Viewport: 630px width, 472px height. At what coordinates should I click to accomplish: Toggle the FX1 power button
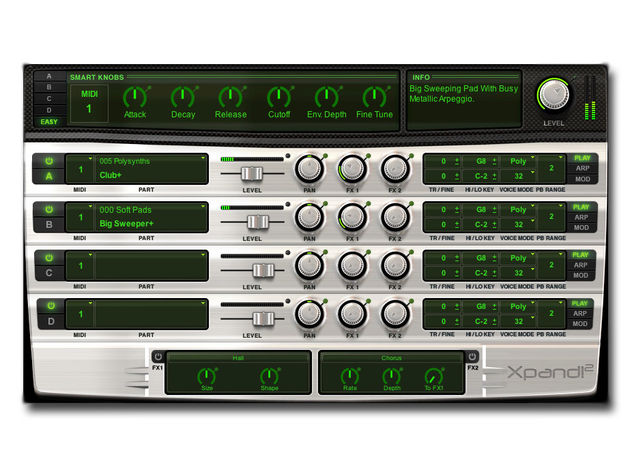coord(158,357)
